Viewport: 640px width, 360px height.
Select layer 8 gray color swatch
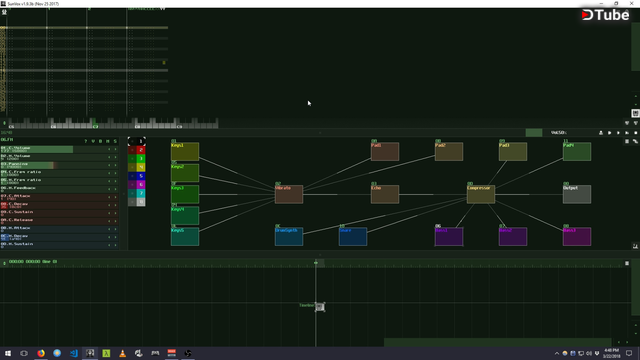click(141, 202)
